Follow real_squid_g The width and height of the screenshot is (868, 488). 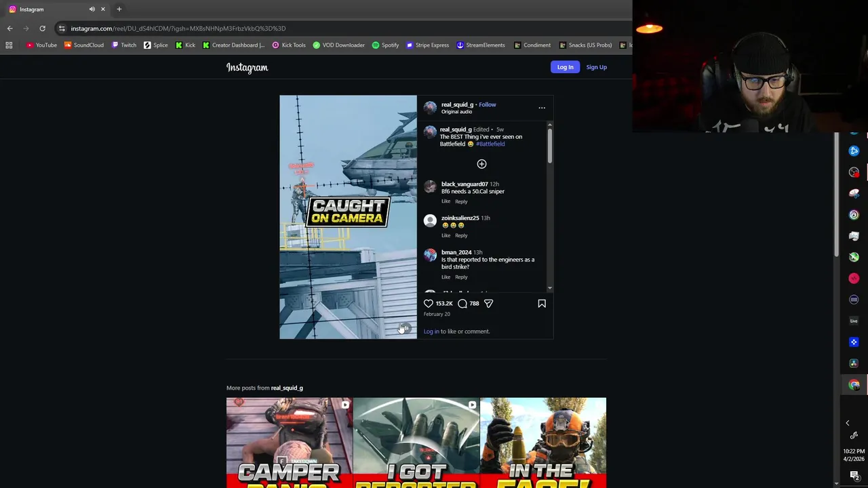click(x=487, y=104)
